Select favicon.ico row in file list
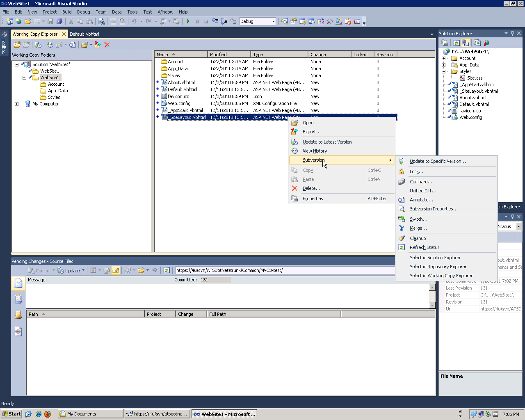525x420 pixels. [x=275, y=96]
